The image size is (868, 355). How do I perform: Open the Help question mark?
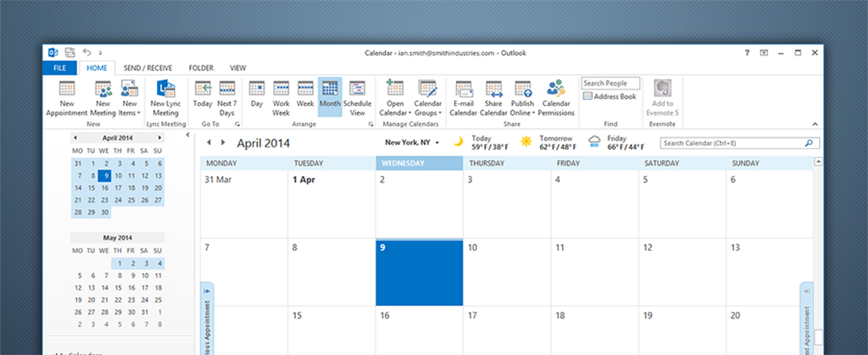click(x=748, y=53)
